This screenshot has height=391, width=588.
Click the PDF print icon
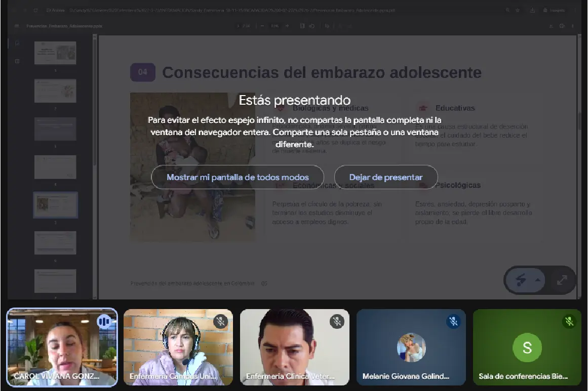(x=562, y=26)
